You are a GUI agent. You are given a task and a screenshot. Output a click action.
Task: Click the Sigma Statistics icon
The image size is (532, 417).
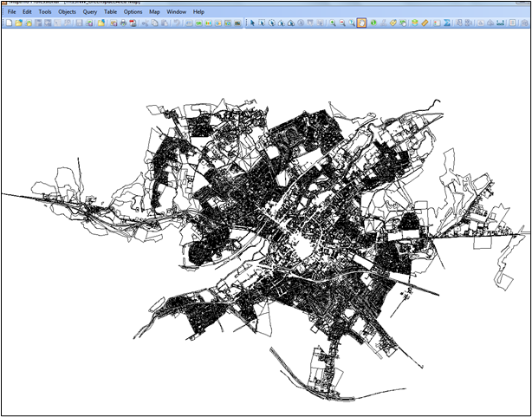pyautogui.click(x=447, y=23)
